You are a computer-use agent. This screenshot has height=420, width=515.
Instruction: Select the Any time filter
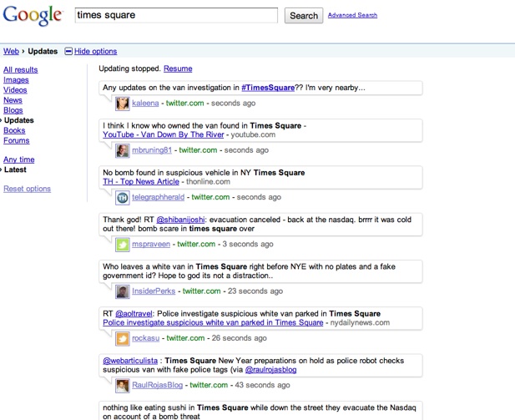click(x=19, y=159)
